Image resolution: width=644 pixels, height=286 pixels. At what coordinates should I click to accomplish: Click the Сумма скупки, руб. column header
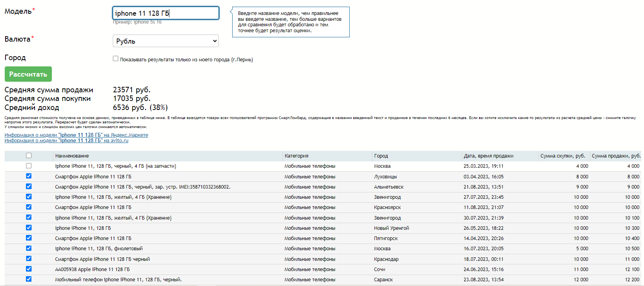point(563,156)
